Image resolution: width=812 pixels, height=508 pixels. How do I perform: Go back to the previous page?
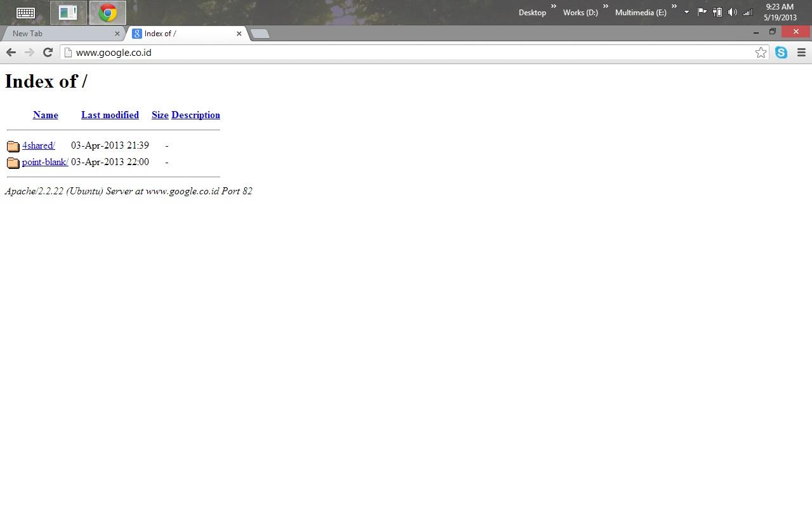point(11,53)
